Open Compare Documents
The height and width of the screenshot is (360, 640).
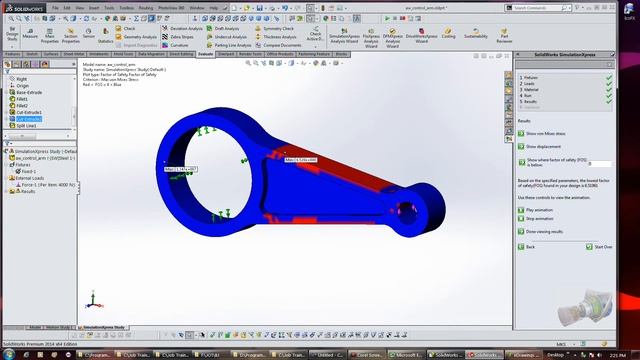(278, 45)
